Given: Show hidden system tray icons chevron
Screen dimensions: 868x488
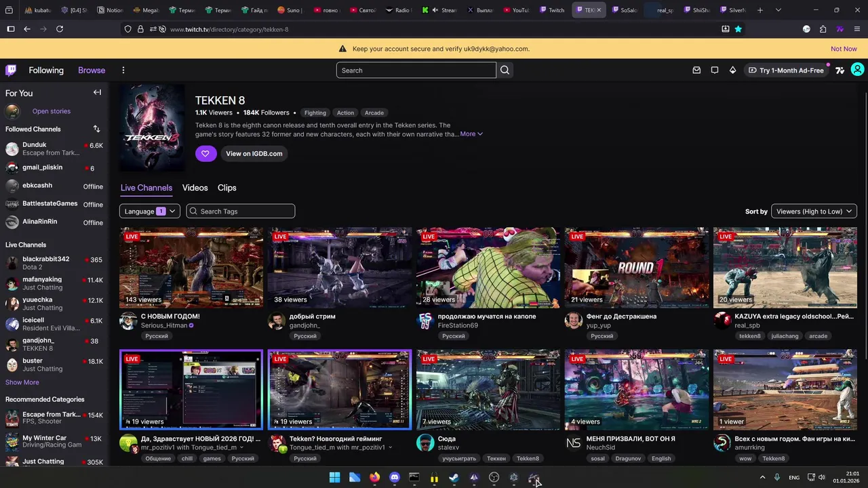Looking at the screenshot, I should [762, 478].
